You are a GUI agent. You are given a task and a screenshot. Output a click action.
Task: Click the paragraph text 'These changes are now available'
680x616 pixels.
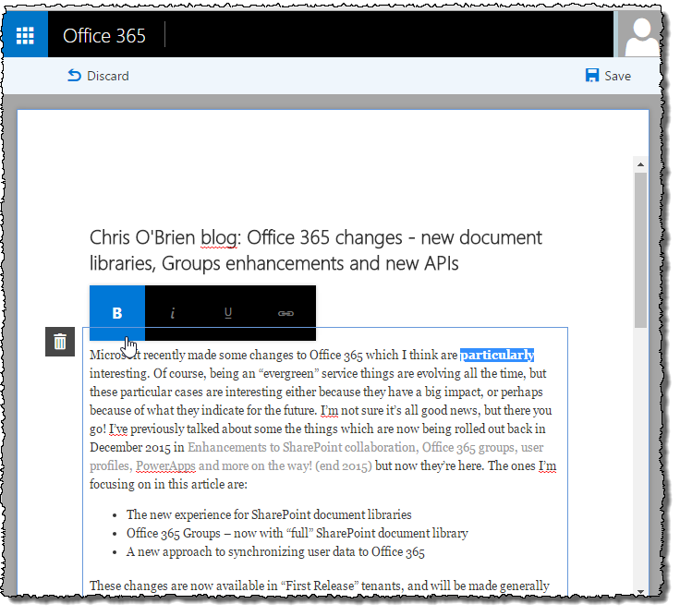point(319,586)
